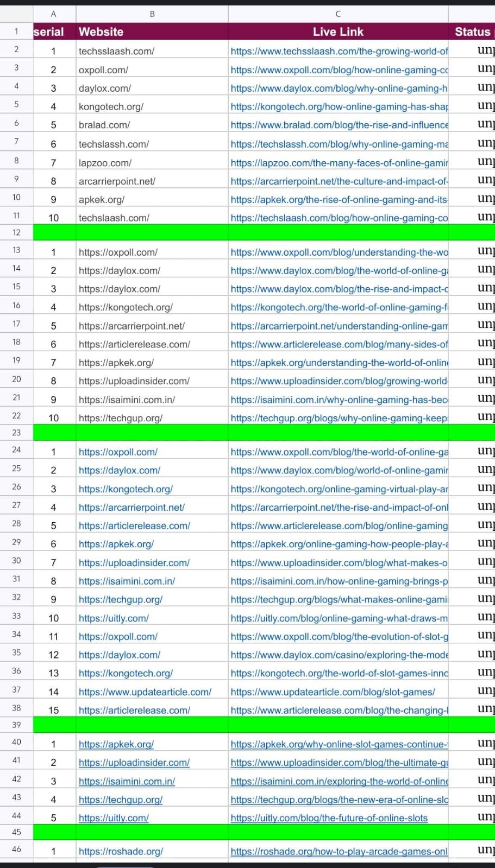Open https://apkek.org/ link in row 40
Image resolution: width=495 pixels, height=868 pixels.
[x=116, y=744]
